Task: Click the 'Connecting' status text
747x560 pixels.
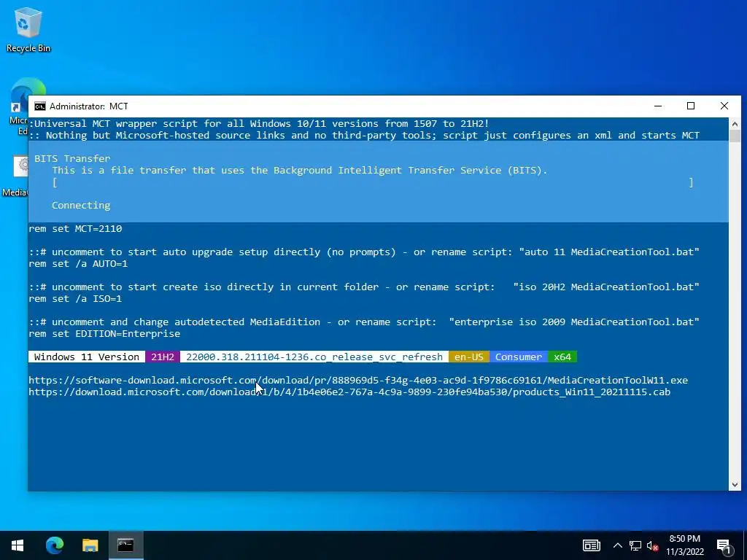Action: pyautogui.click(x=81, y=205)
